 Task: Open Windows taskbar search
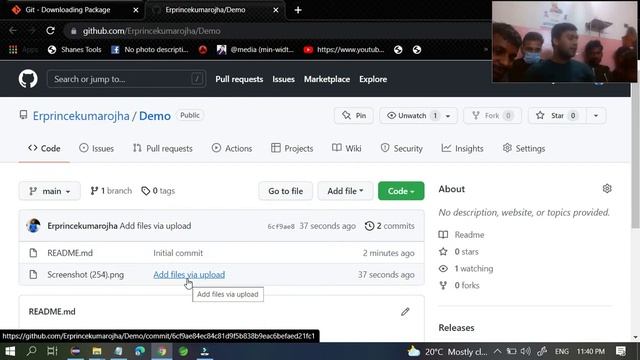click(31, 351)
